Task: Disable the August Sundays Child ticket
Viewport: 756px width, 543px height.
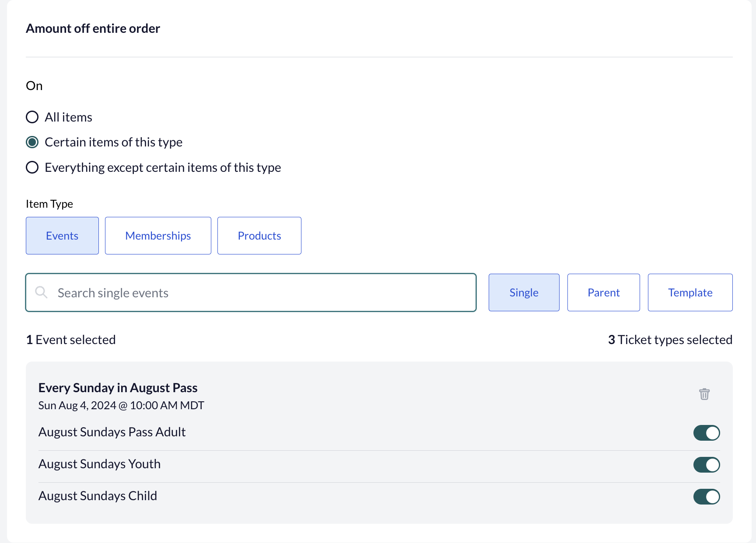Action: click(x=707, y=497)
